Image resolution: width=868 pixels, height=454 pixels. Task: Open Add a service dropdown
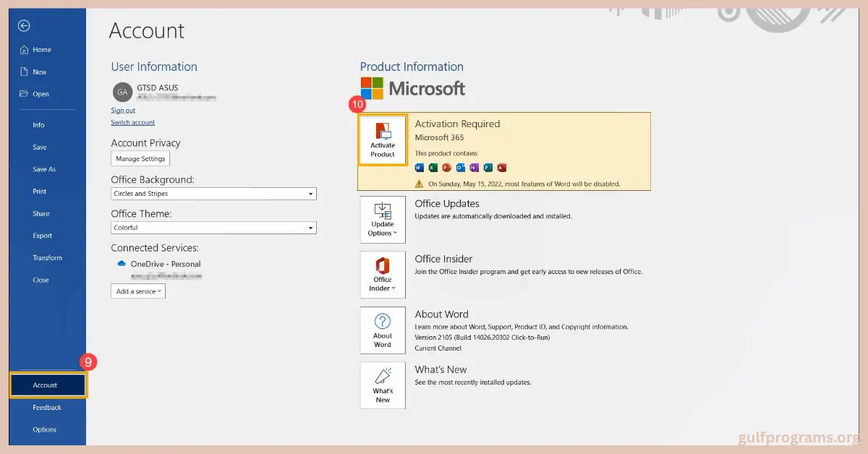pyautogui.click(x=138, y=291)
